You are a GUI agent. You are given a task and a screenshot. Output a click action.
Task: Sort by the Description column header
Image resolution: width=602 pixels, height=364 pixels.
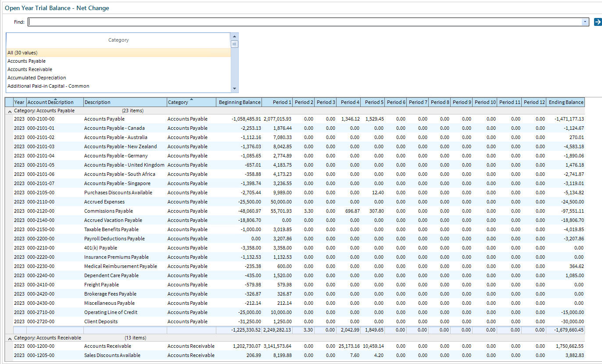tap(125, 102)
